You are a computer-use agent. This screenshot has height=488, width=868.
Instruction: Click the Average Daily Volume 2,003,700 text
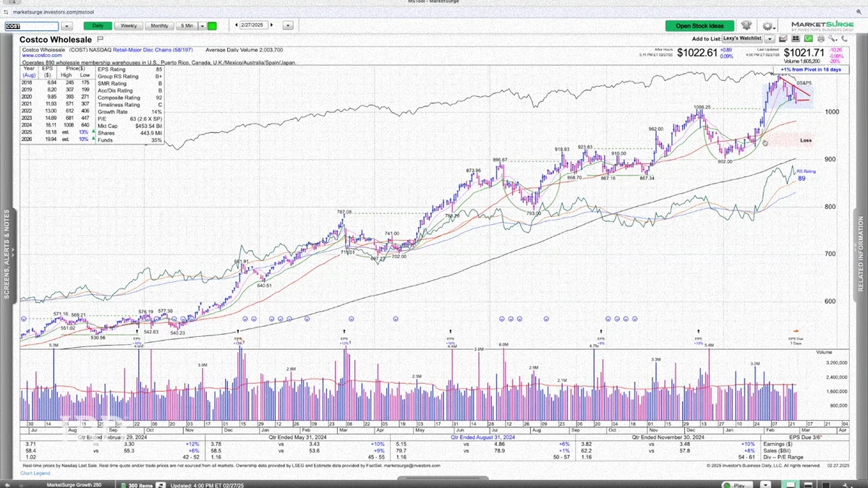coord(244,50)
